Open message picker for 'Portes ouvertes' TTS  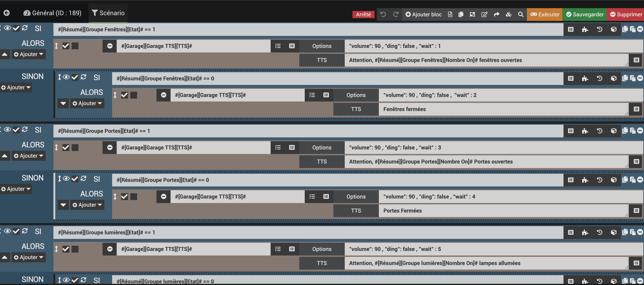(636, 162)
